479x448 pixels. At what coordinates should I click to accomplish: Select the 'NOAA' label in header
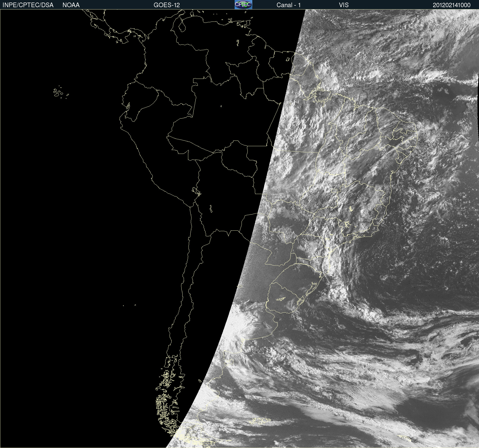tap(71, 5)
